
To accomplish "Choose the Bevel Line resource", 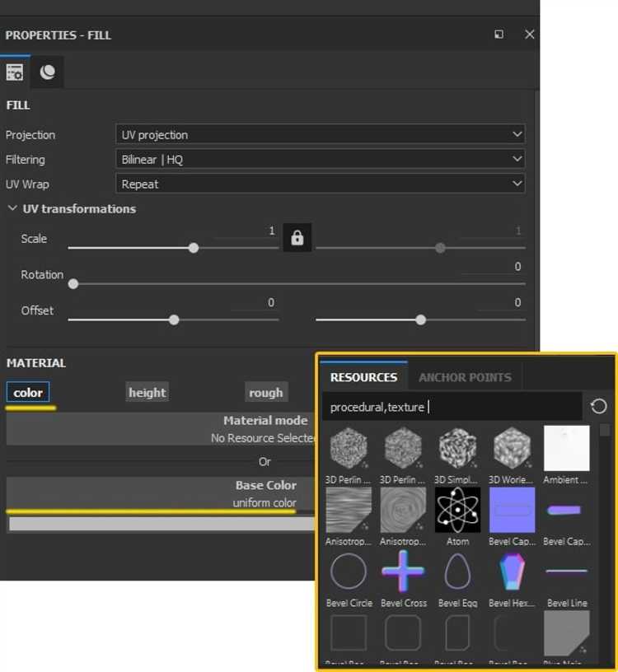I will click(x=567, y=572).
